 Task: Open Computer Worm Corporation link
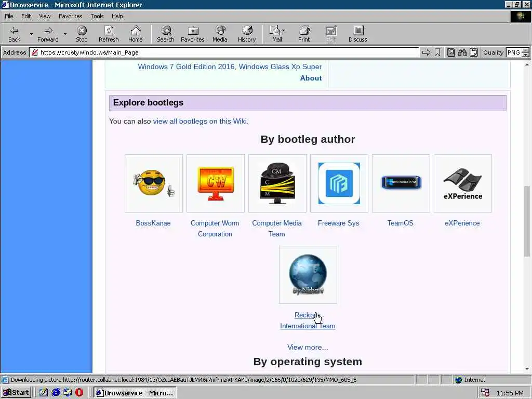(215, 229)
